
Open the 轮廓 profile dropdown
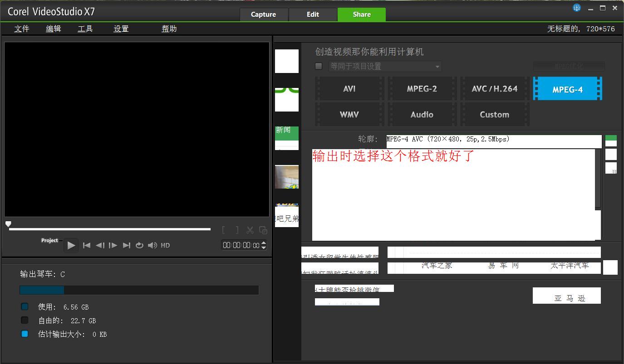[x=494, y=141]
